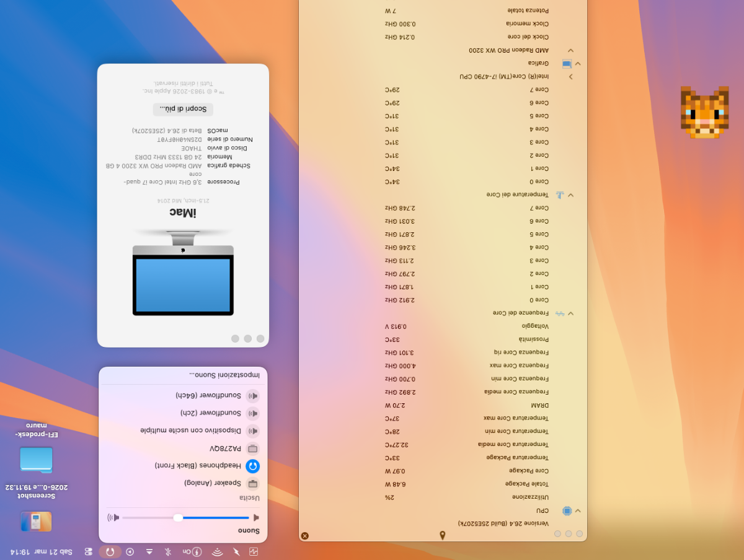Click the low-volume speaker icon
Image resolution: width=744 pixels, height=560 pixels.
pyautogui.click(x=256, y=517)
